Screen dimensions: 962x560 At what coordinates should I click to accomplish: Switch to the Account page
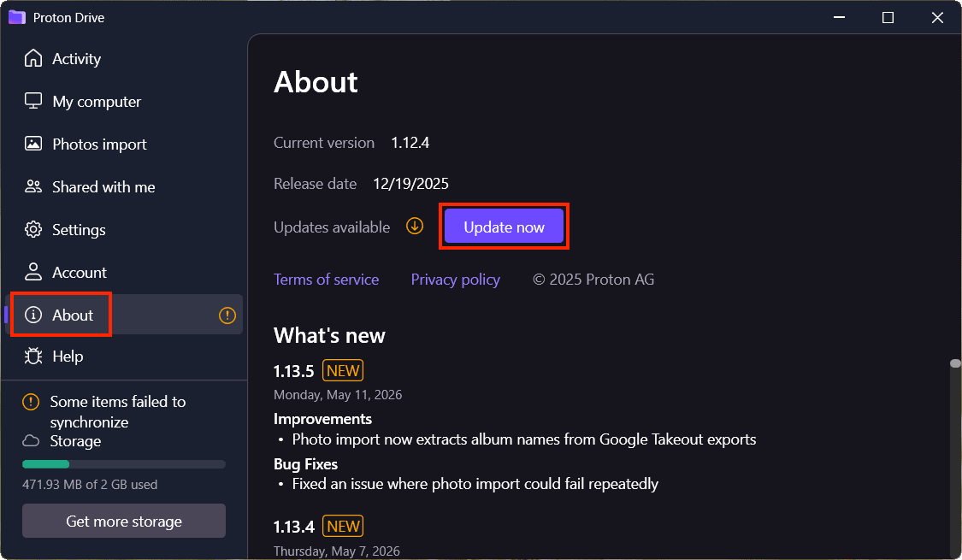coord(123,272)
